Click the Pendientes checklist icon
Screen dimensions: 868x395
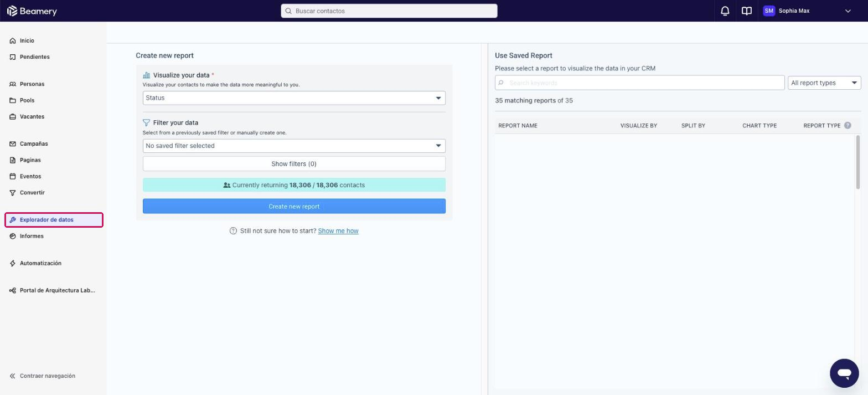(x=13, y=57)
